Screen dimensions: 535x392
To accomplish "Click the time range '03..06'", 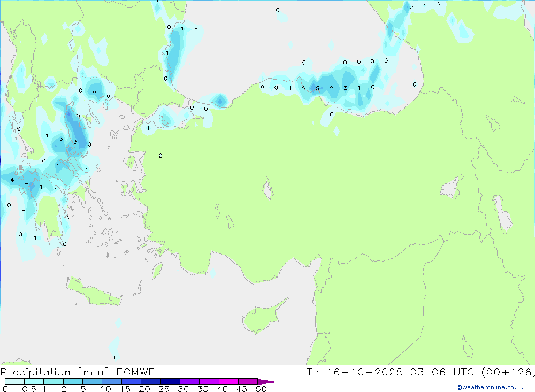I will pos(428,372).
